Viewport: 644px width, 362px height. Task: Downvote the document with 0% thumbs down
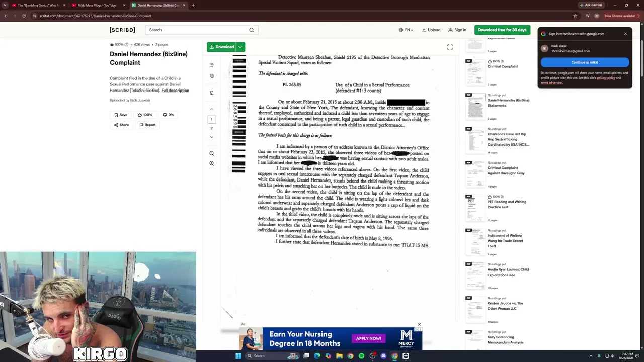click(168, 115)
